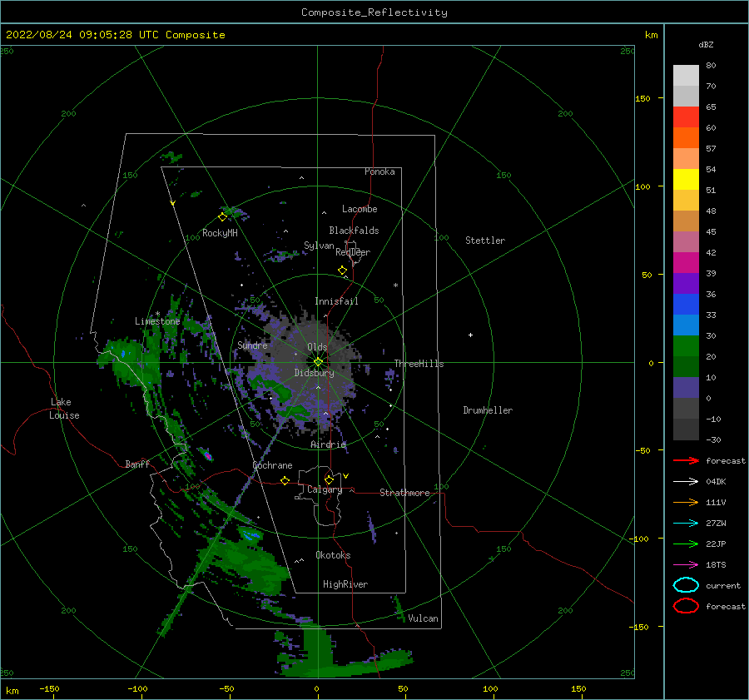The image size is (749, 700).
Task: Click yellow diamond marker above Calgary label
Action: click(x=329, y=479)
